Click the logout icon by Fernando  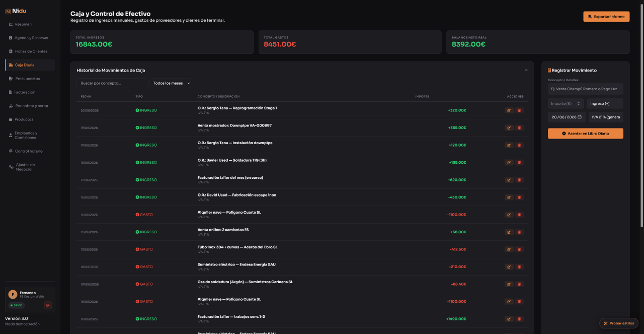coord(48,305)
